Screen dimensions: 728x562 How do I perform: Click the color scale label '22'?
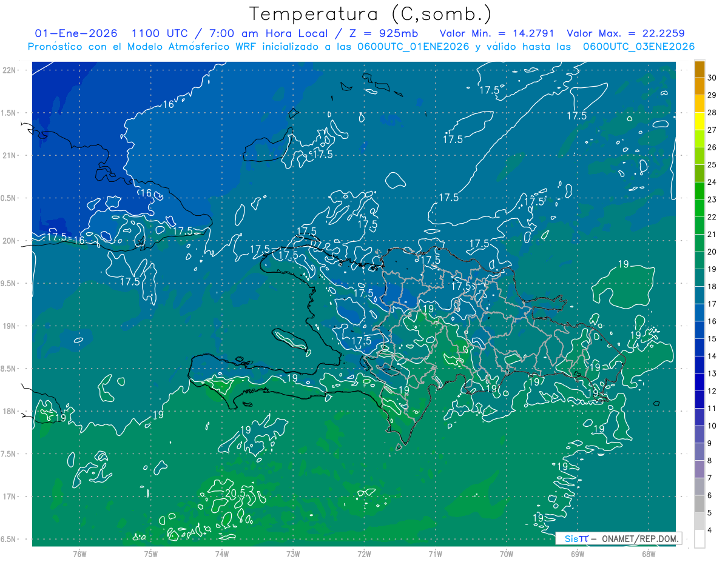(x=712, y=216)
